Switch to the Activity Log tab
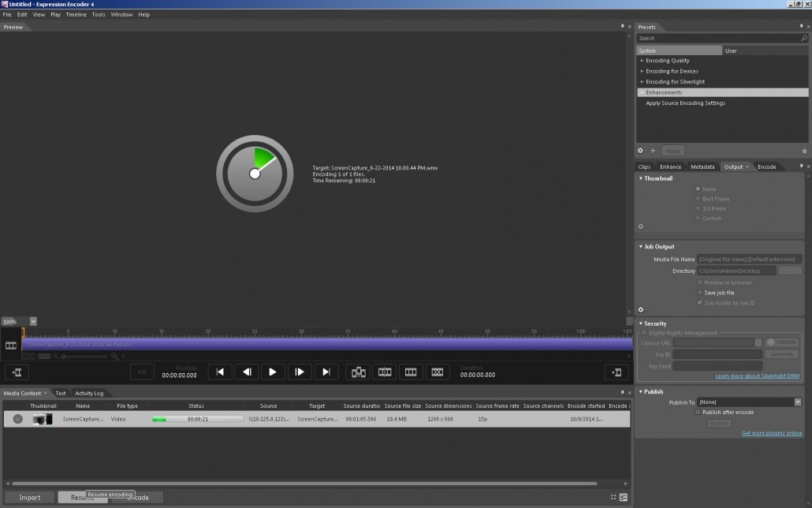812x508 pixels. 89,393
